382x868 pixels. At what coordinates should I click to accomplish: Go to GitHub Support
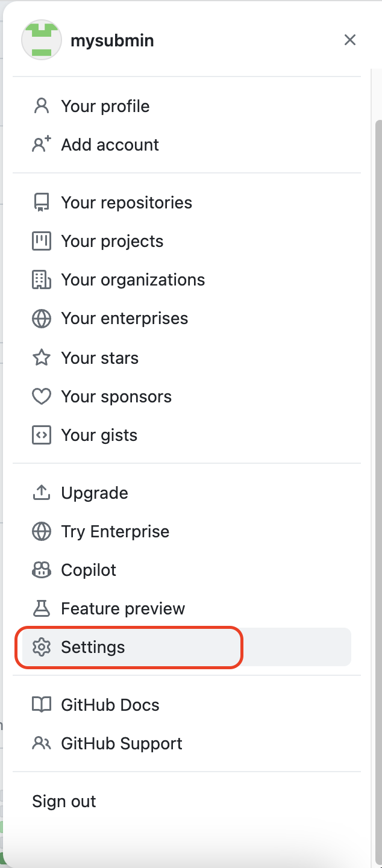tap(121, 744)
